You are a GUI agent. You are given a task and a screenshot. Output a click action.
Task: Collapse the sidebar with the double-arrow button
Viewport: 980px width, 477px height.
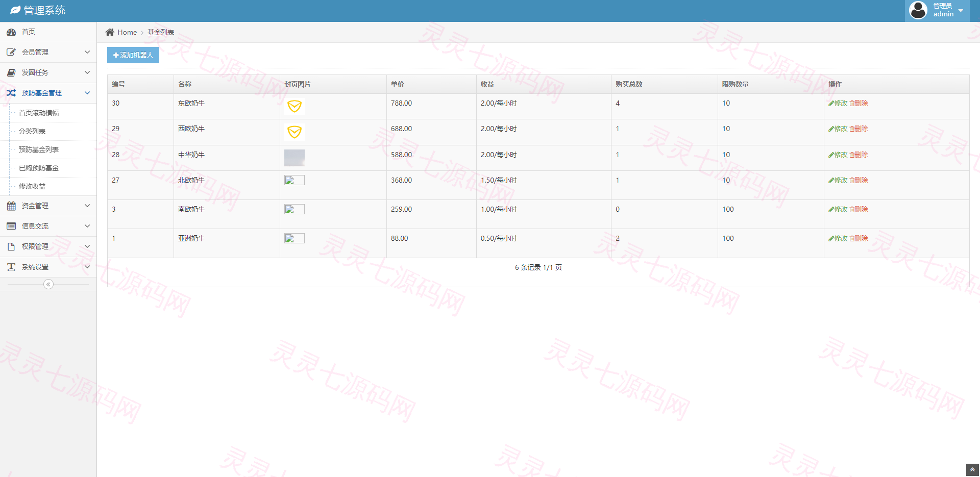coord(48,284)
